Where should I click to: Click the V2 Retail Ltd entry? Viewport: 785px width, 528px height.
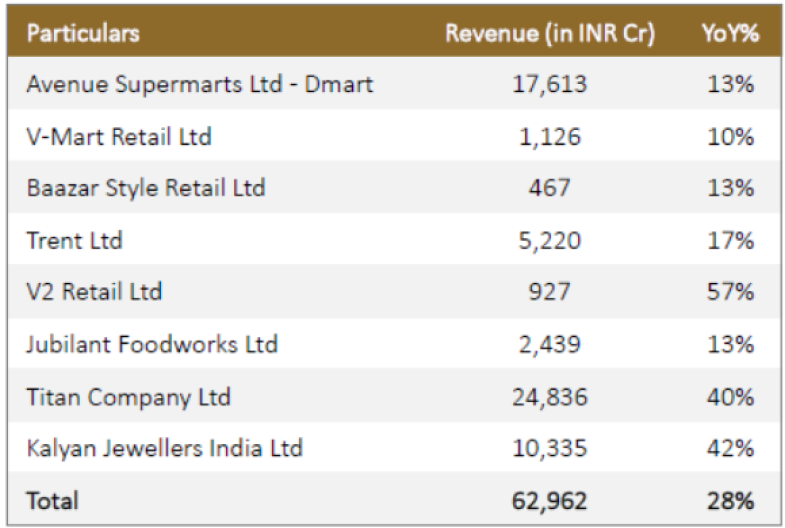coord(95,292)
